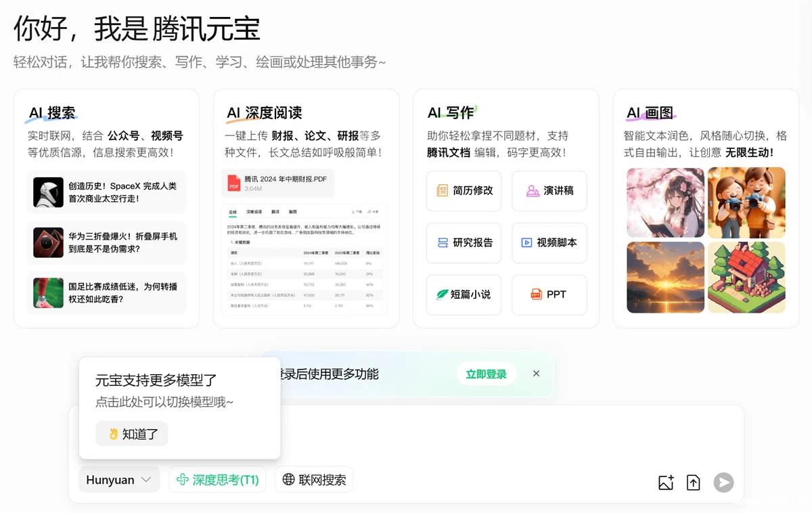The width and height of the screenshot is (812, 513).
Task: Toggle 深度思考(T1) deep thinking mode
Action: click(217, 480)
